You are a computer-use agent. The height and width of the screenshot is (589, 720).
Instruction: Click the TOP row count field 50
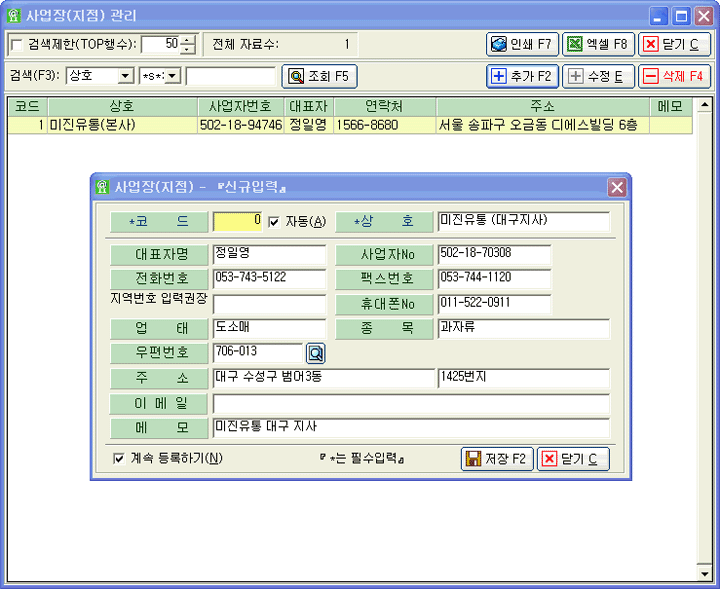pos(160,45)
